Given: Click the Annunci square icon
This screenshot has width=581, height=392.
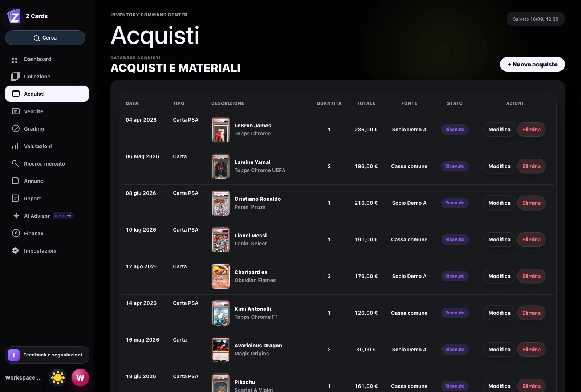Looking at the screenshot, I should coord(15,181).
